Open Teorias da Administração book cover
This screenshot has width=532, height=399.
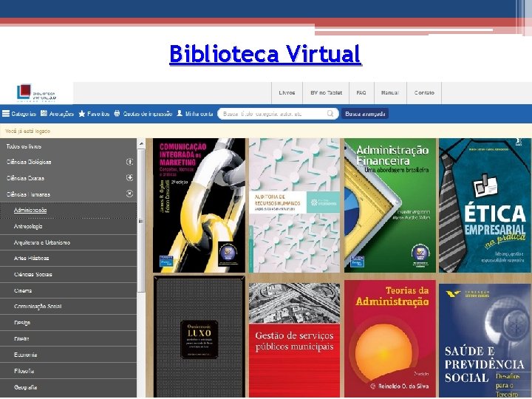click(x=390, y=338)
